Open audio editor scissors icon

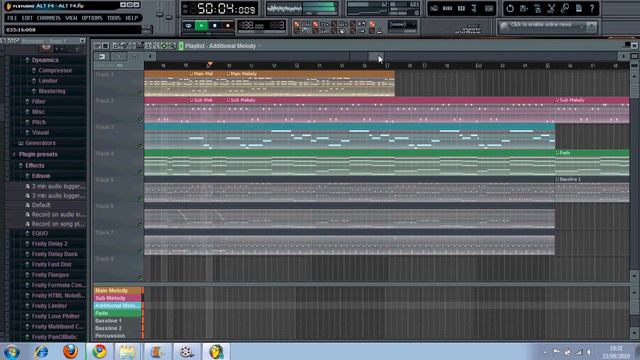551,8
